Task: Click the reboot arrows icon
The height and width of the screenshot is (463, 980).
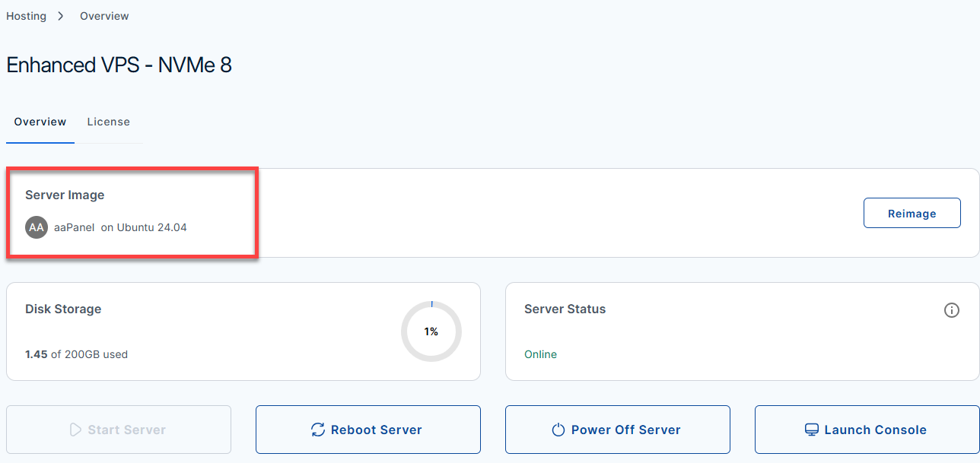Action: [318, 430]
